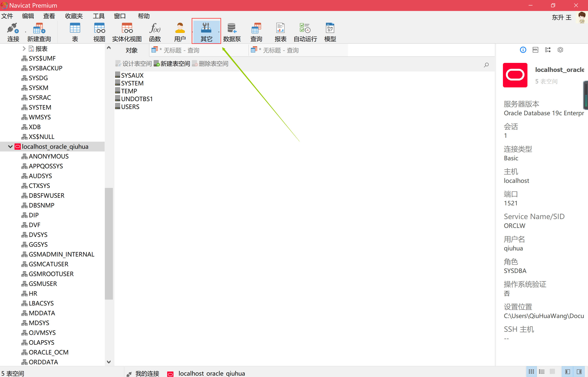
Task: Open the User (用户) objects
Action: pos(180,32)
